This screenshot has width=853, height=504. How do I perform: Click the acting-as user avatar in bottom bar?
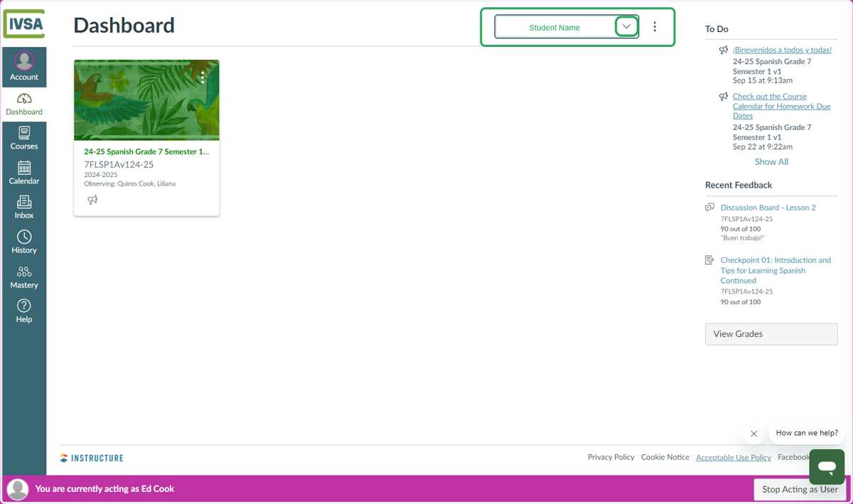click(x=18, y=489)
